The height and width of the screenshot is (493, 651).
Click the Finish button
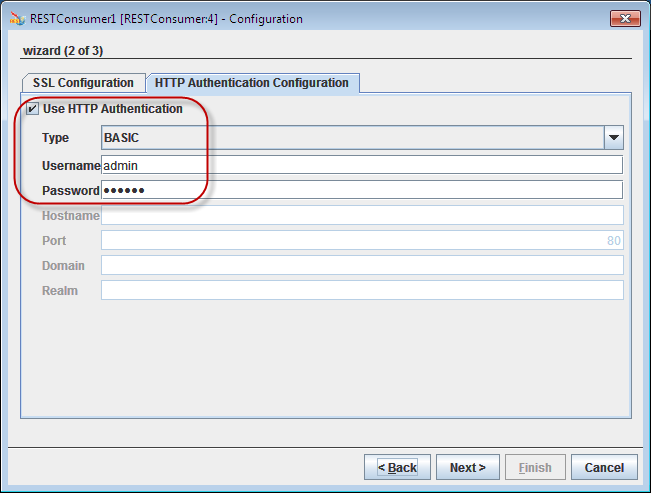click(535, 467)
